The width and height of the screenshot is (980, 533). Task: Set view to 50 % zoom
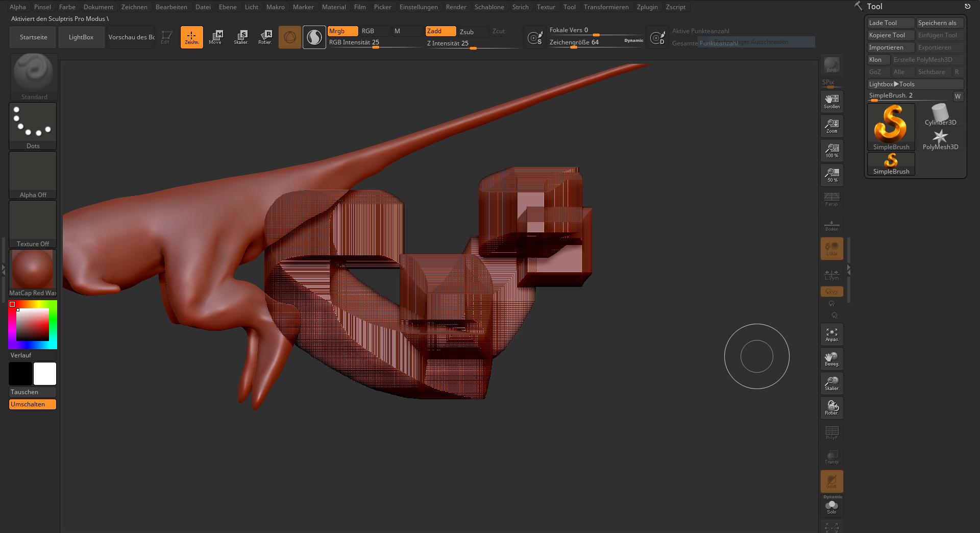coord(832,175)
